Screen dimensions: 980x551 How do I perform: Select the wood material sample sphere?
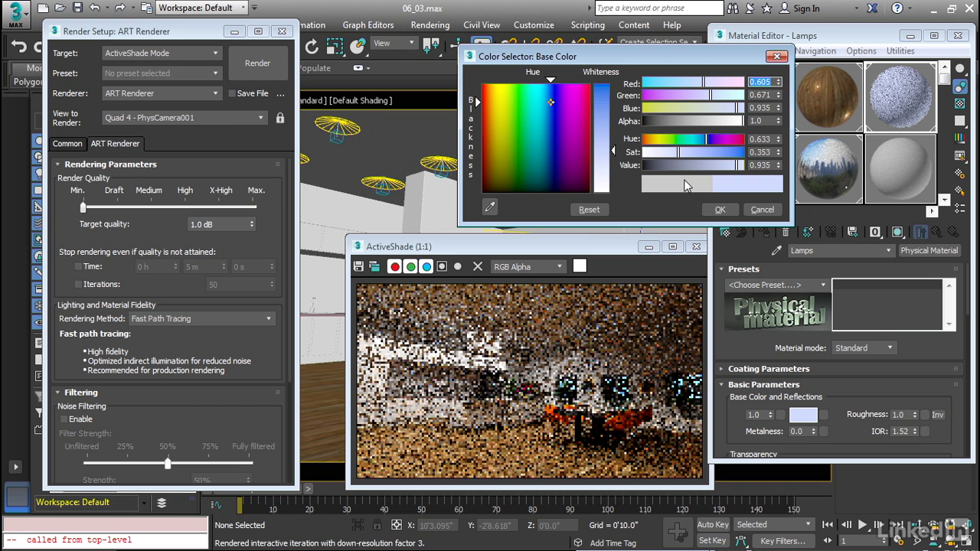[828, 97]
